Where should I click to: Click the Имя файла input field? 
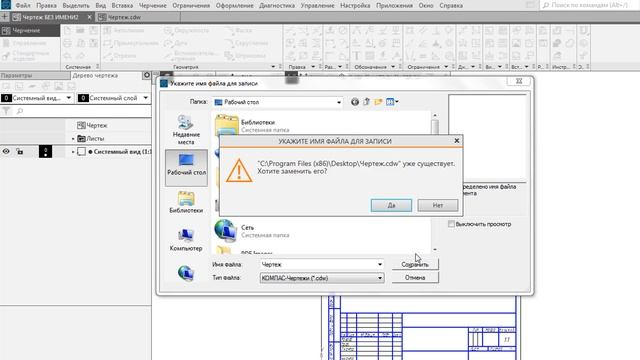click(318, 264)
